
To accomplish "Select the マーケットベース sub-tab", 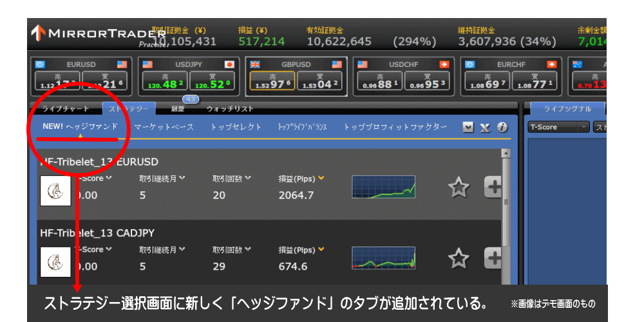I will tap(164, 127).
